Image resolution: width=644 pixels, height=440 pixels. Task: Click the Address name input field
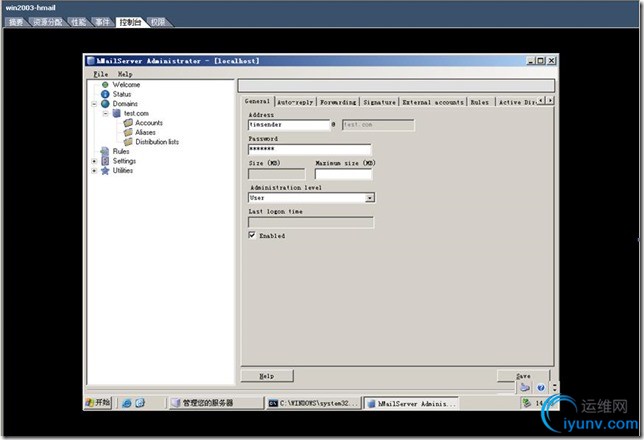click(x=289, y=125)
